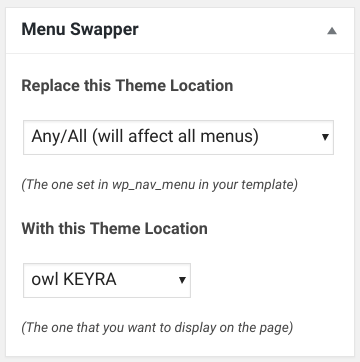Click the word Swapper in the heading
Screen dimensions: 360x362
coord(104,30)
